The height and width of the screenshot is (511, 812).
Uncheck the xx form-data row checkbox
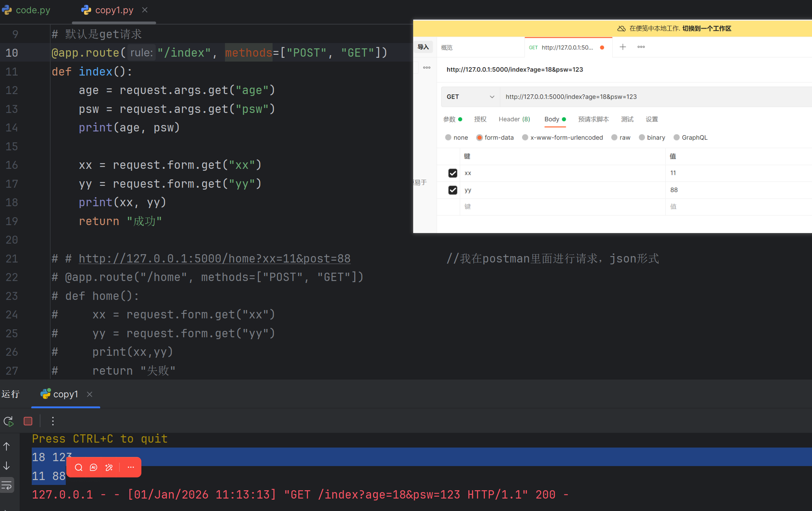click(x=452, y=173)
